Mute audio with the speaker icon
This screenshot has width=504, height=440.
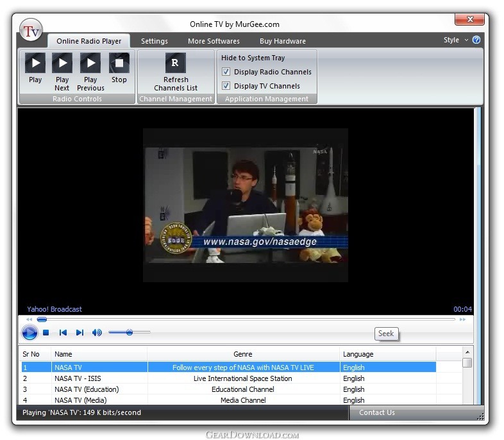click(x=97, y=332)
